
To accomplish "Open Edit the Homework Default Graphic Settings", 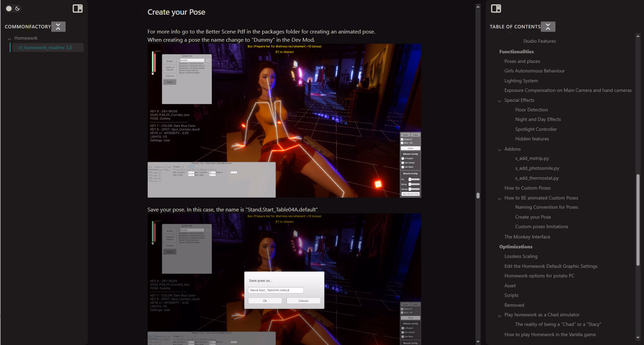I will [x=551, y=266].
